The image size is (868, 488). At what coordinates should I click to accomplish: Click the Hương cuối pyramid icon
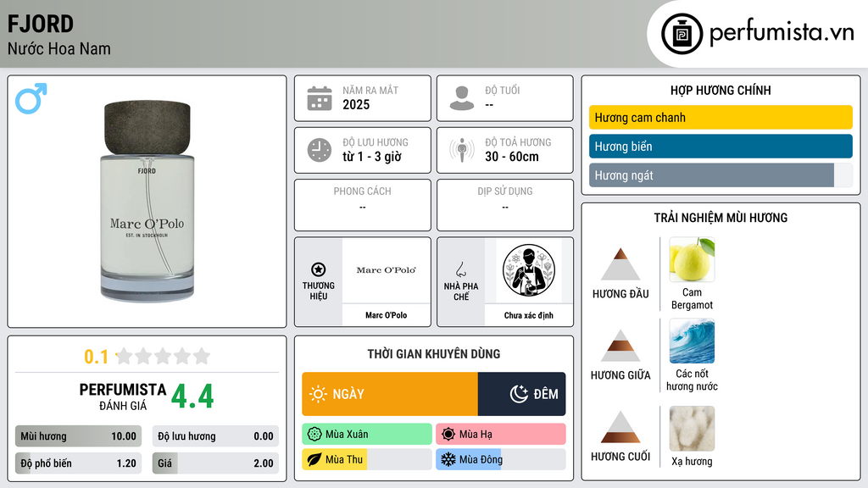point(620,427)
